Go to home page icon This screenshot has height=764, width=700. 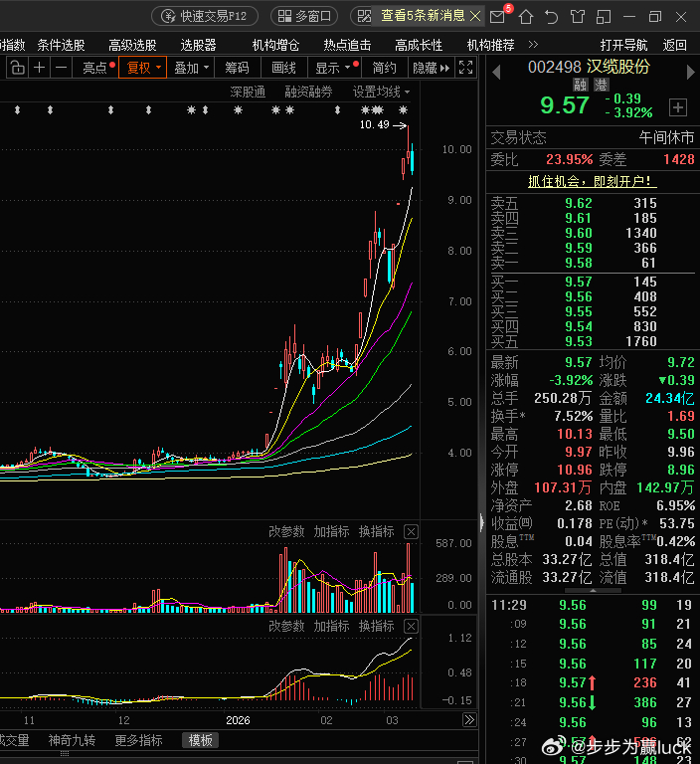526,17
